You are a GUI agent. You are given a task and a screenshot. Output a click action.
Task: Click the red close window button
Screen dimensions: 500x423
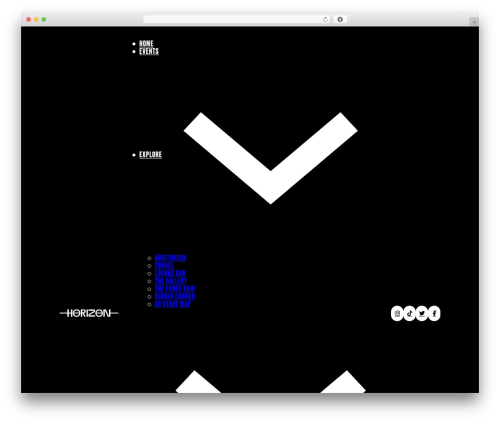(x=29, y=20)
